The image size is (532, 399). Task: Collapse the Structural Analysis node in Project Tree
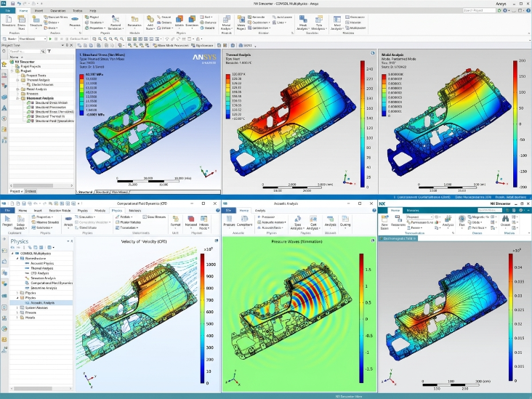17,98
